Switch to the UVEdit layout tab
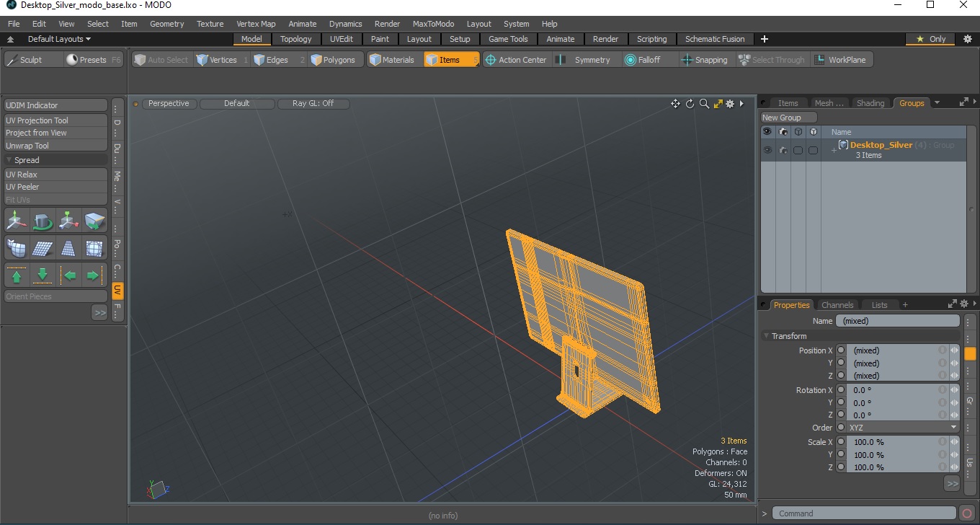The height and width of the screenshot is (525, 980). coord(342,39)
